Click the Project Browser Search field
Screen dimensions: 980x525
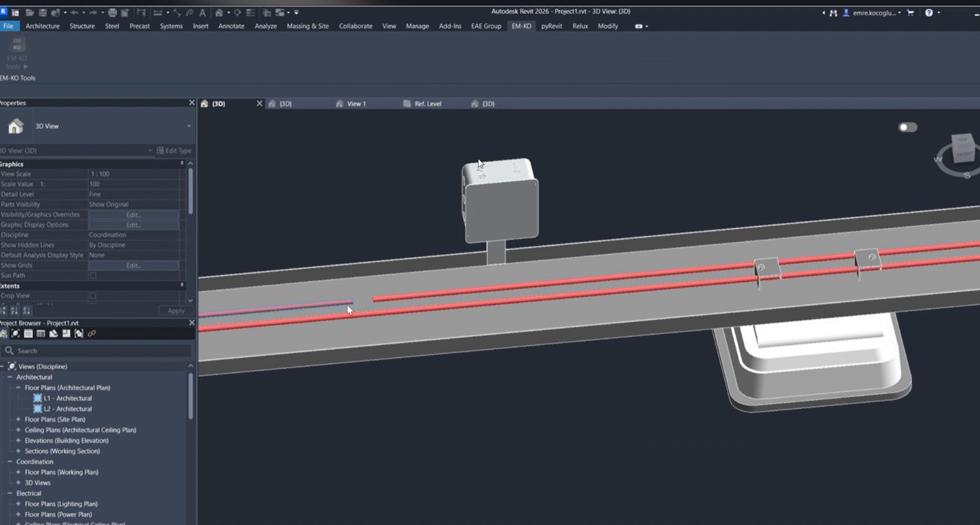[x=97, y=351]
